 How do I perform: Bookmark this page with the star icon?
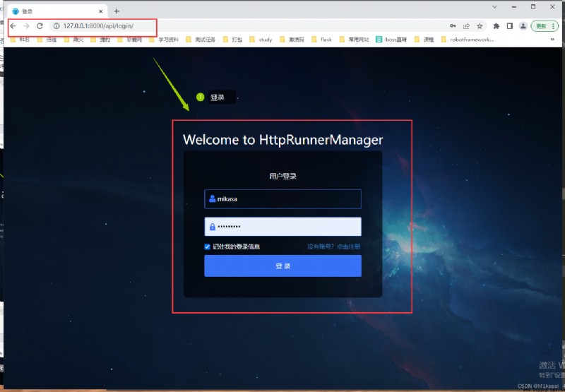(480, 26)
